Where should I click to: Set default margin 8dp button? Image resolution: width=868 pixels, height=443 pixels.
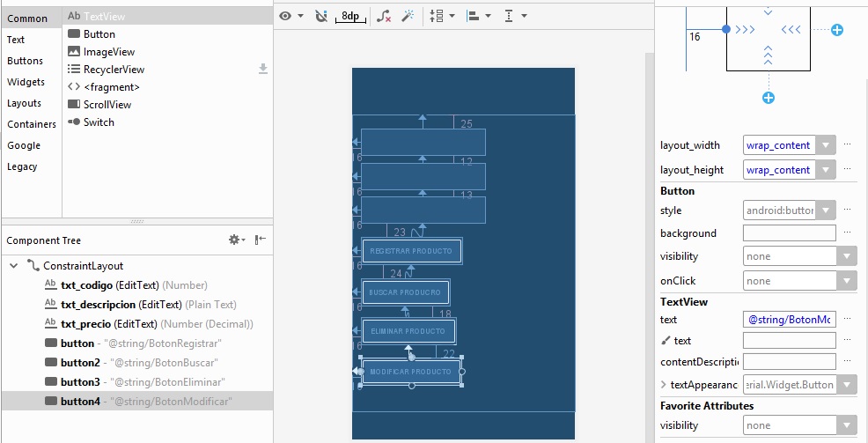(x=350, y=16)
